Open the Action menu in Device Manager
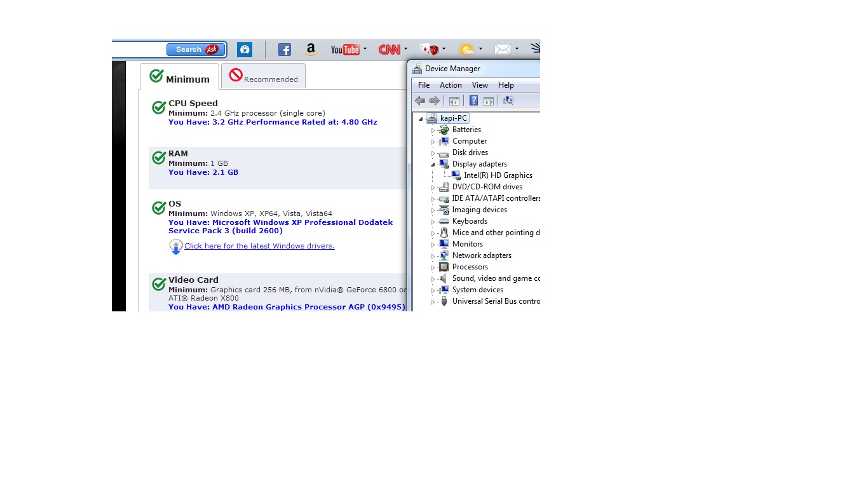The image size is (868, 488). [x=451, y=85]
